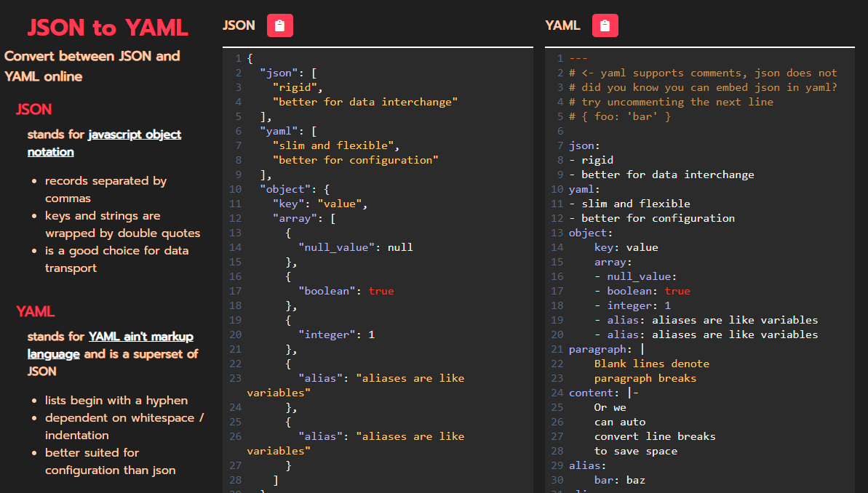This screenshot has height=493, width=868.
Task: Click YAML line "json:"
Action: tap(584, 145)
